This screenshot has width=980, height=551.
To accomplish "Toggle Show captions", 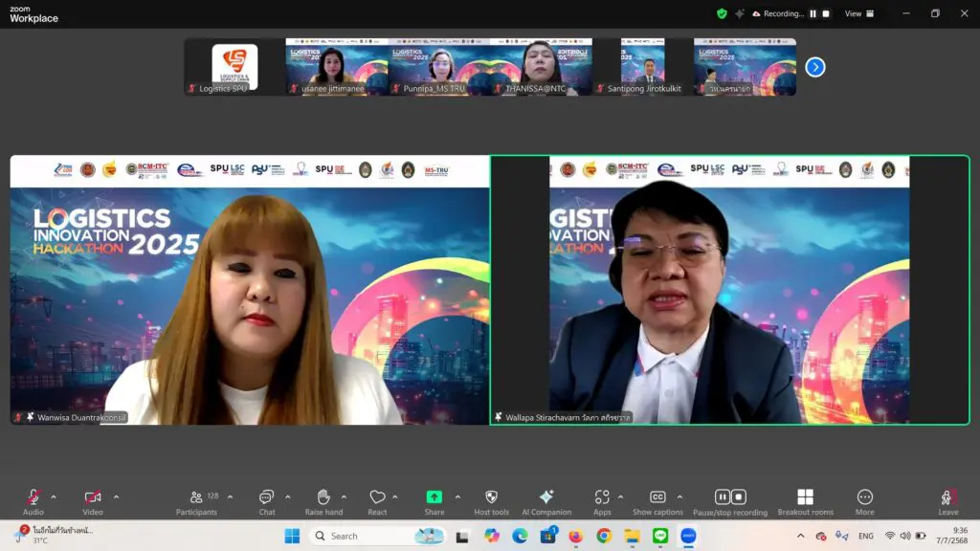I will pos(657,502).
